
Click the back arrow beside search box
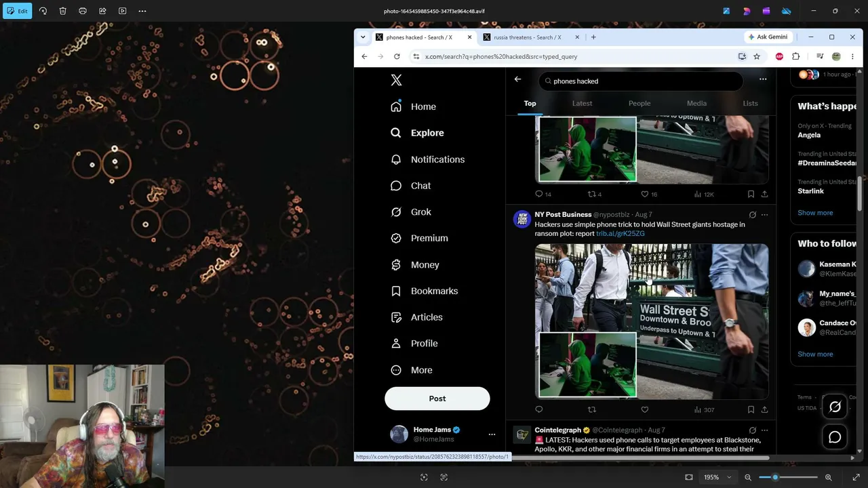click(517, 80)
